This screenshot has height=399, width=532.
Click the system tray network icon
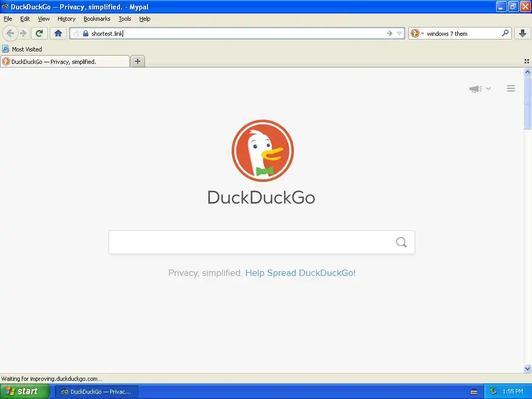[494, 392]
